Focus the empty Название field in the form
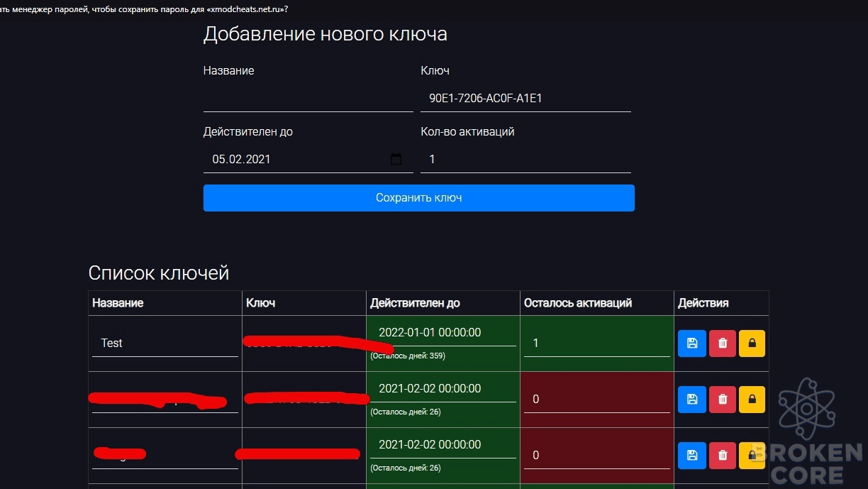This screenshot has height=489, width=868. 308,99
